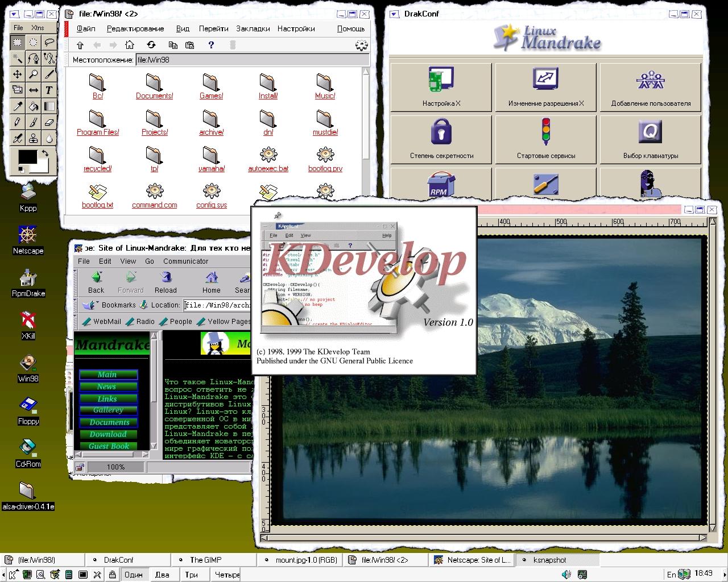Swap foreground and background colors arrow
Screen dimensions: 728x582
click(44, 153)
